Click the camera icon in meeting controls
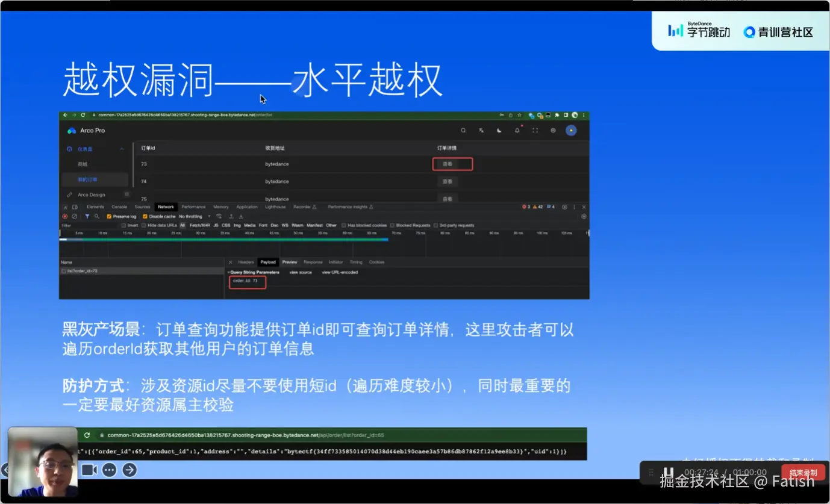 click(89, 470)
